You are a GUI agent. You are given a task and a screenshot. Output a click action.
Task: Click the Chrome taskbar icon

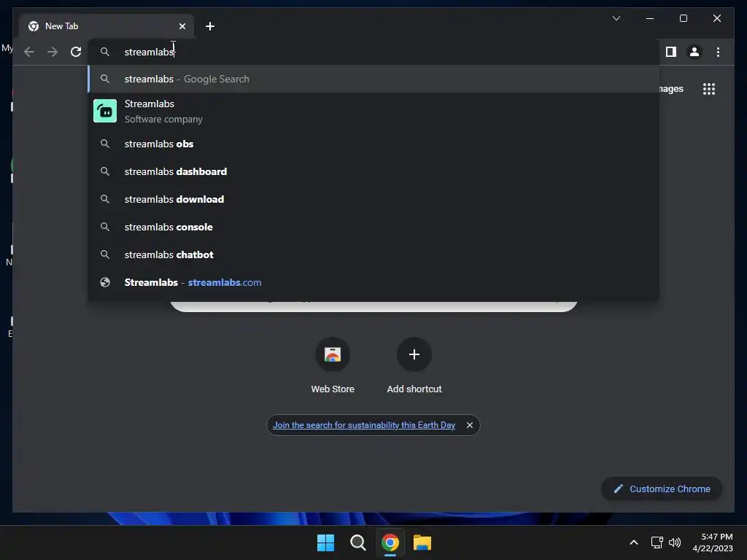(390, 542)
